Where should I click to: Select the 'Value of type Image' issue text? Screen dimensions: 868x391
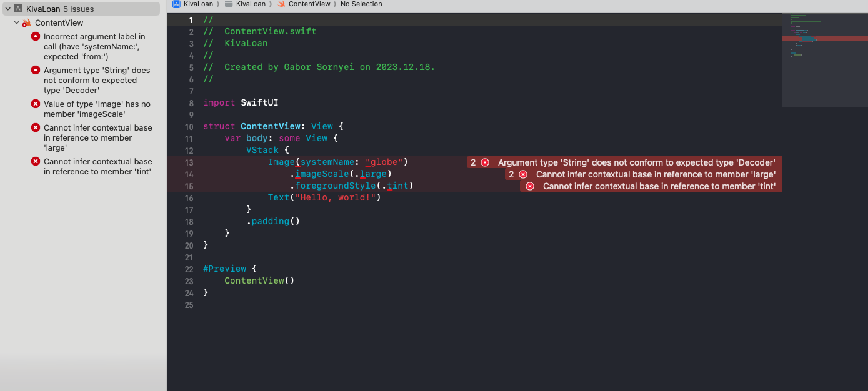pos(97,109)
